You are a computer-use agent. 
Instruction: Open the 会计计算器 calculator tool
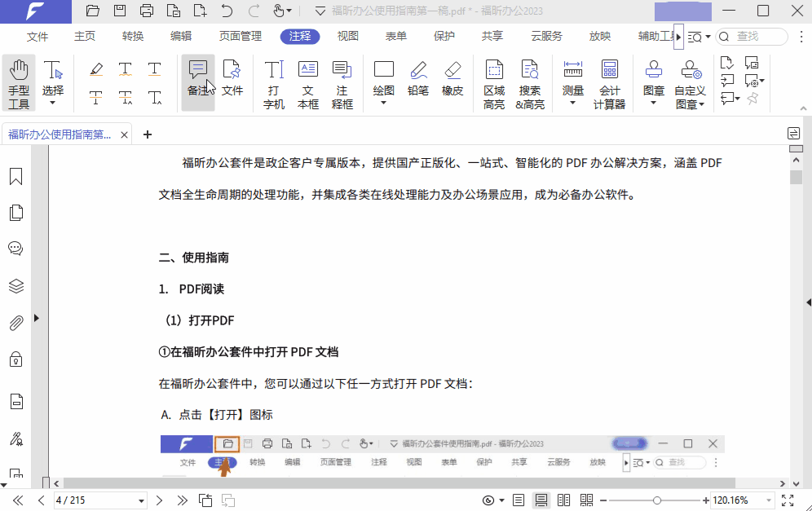tap(609, 81)
